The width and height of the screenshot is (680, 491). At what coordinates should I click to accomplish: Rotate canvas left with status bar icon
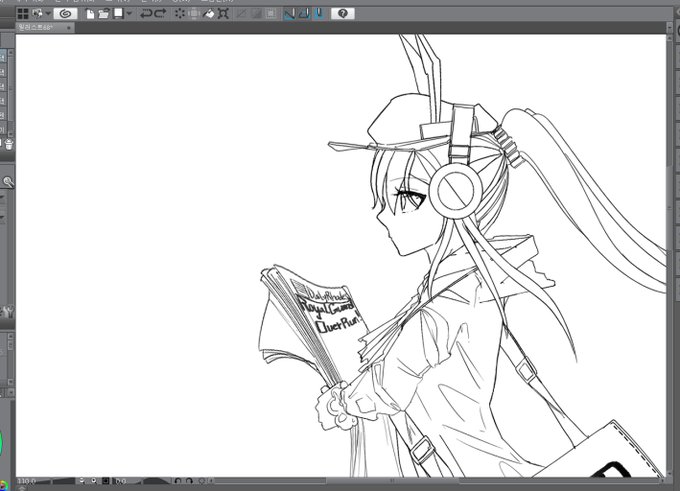178,481
